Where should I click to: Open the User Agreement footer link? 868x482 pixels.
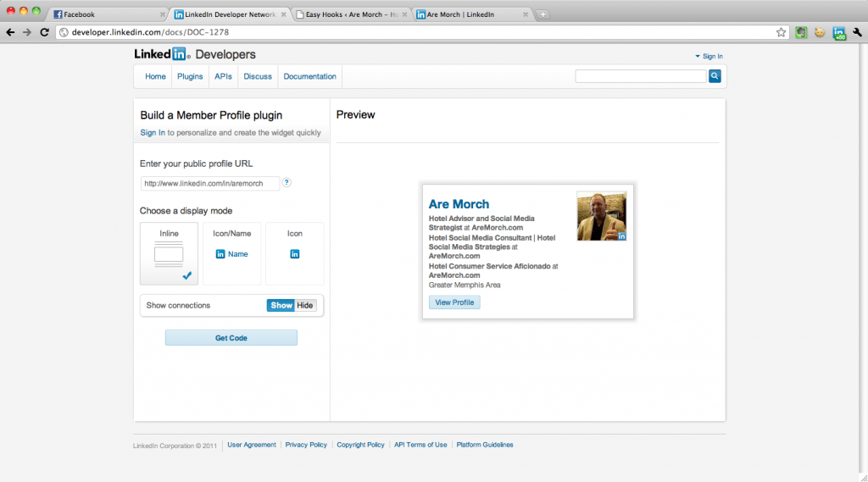point(251,445)
